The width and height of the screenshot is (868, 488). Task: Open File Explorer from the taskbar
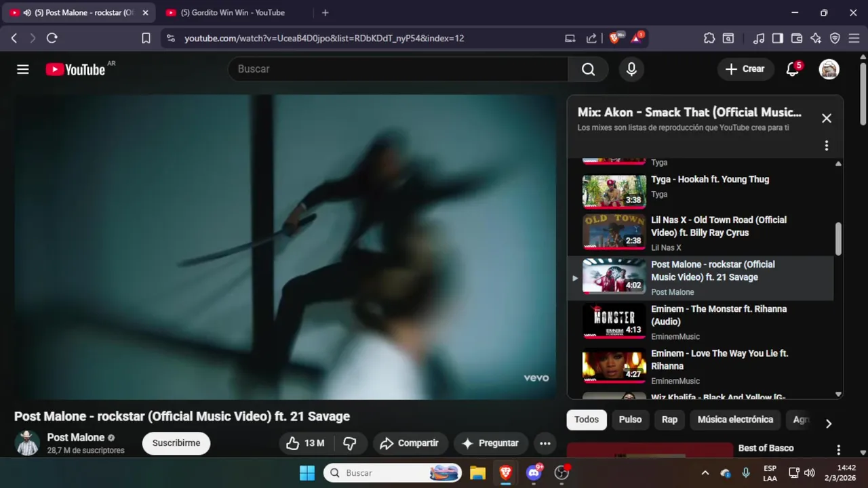click(x=477, y=473)
